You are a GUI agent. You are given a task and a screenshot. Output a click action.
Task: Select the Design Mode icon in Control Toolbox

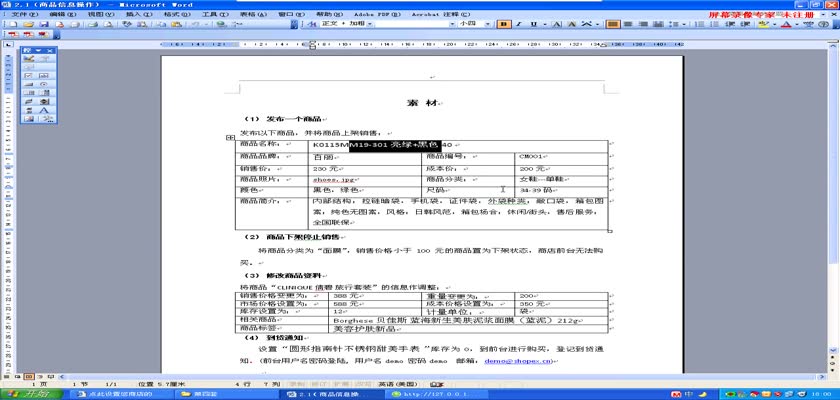(x=29, y=58)
